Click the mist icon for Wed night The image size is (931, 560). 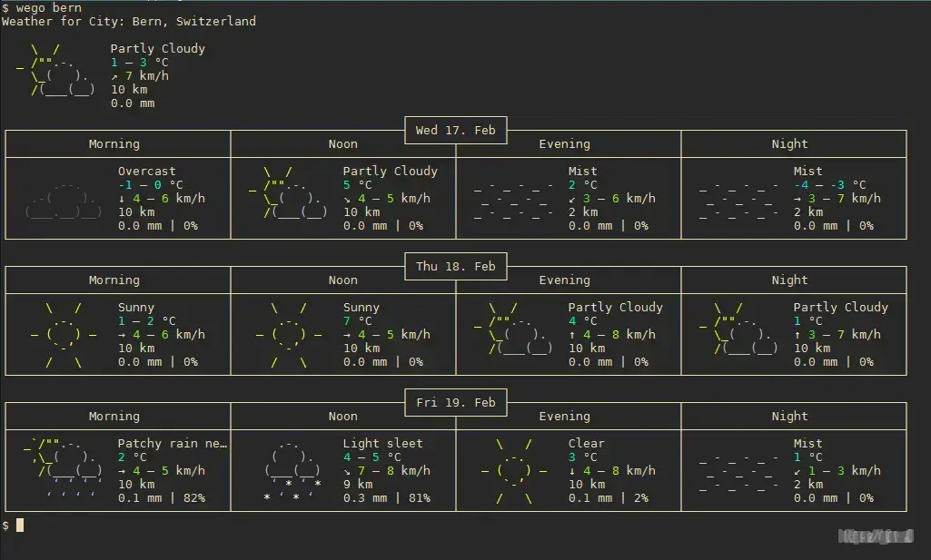coord(739,201)
